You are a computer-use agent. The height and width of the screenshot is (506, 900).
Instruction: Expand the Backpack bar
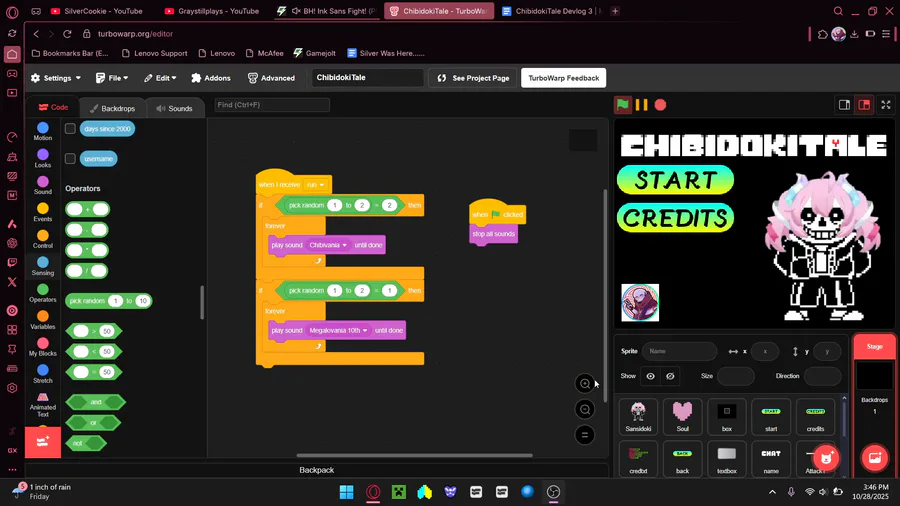pos(316,470)
